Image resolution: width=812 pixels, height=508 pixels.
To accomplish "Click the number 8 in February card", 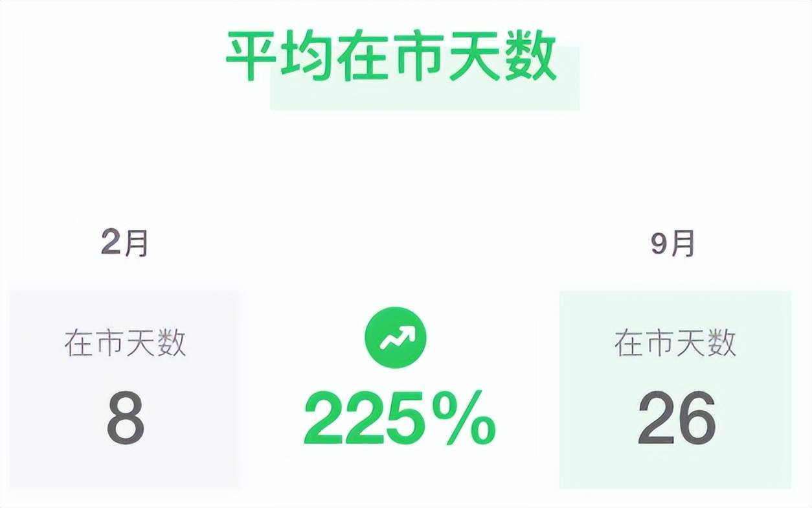I will click(125, 419).
